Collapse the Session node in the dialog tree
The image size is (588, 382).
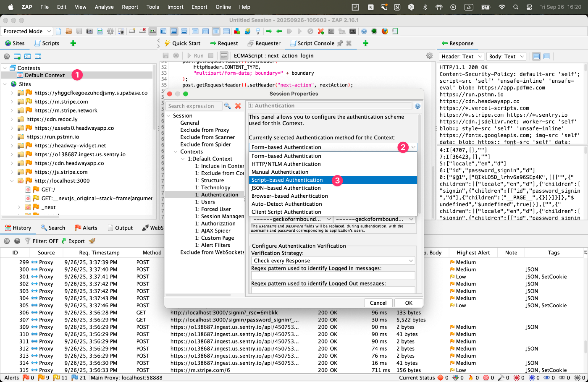point(168,116)
